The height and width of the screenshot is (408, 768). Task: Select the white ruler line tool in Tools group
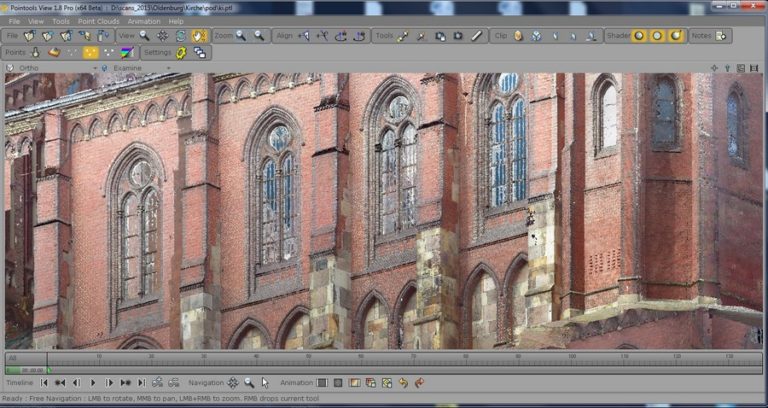pos(477,36)
